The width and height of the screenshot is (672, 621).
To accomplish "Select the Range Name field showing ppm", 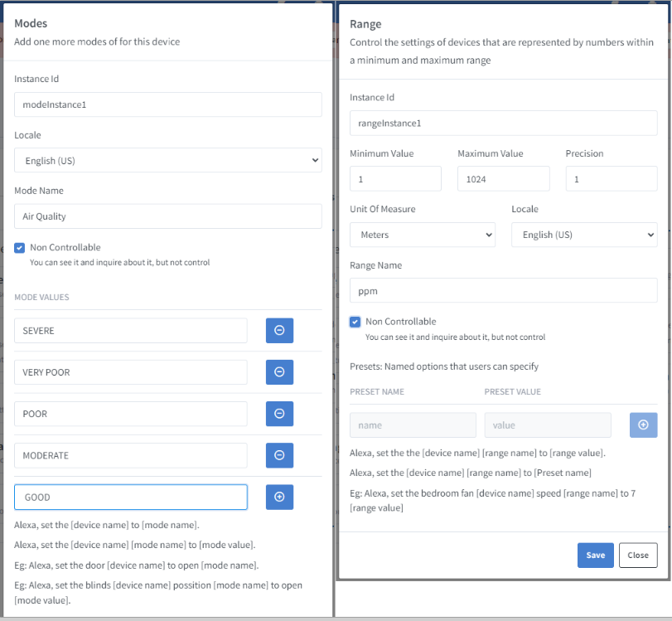I will click(501, 290).
